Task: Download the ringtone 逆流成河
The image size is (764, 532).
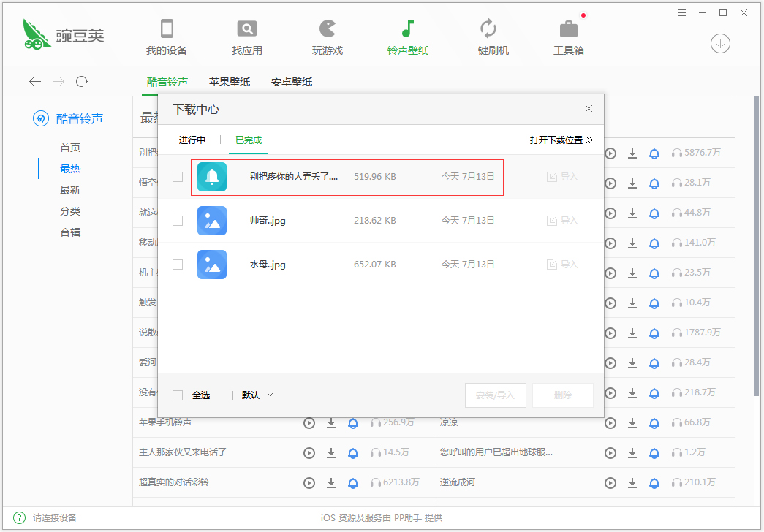Action: click(x=632, y=482)
